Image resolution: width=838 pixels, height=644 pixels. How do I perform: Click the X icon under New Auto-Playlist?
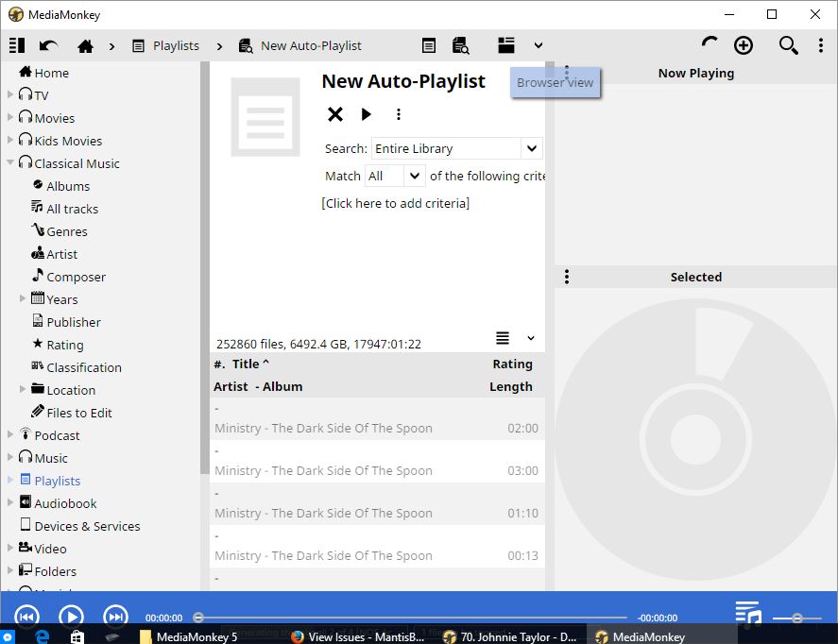335,114
